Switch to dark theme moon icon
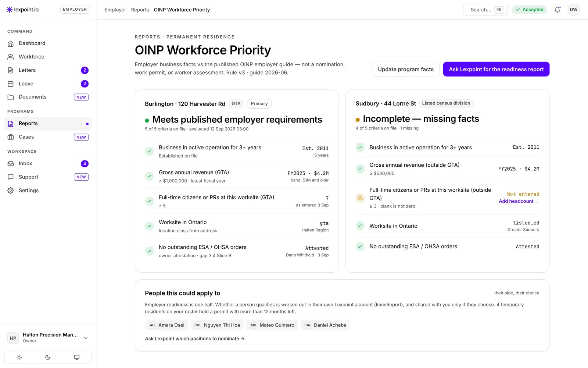The height and width of the screenshot is (368, 588). click(48, 357)
